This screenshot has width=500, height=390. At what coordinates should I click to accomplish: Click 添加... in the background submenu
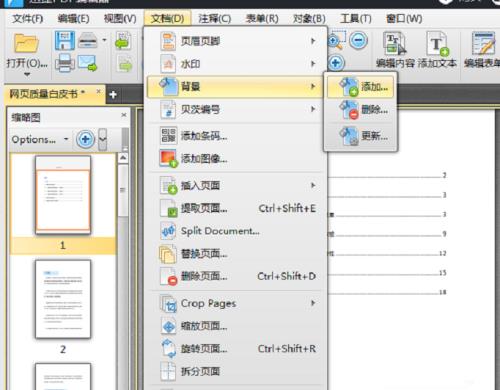click(361, 87)
